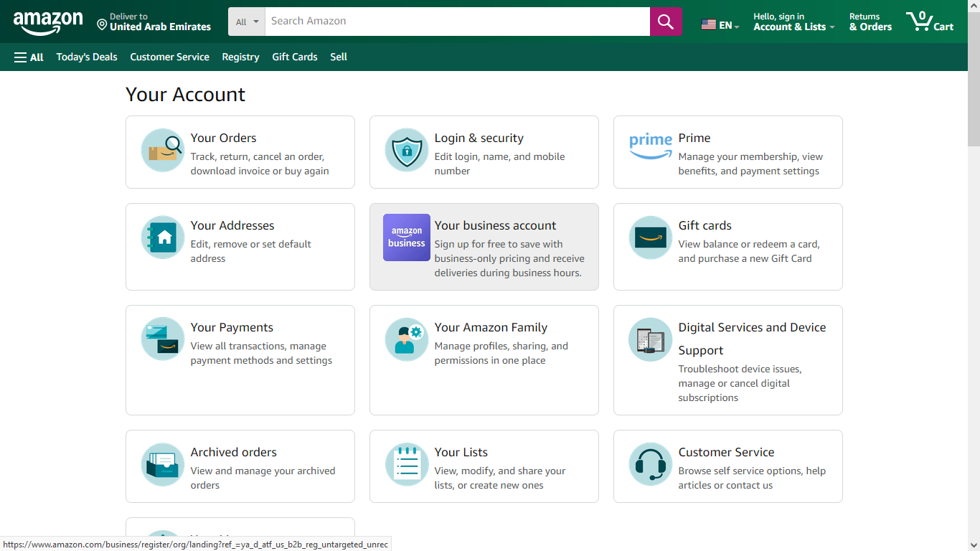Viewport: 980px width, 551px height.
Task: Click the Amazon logo
Action: 48,23
